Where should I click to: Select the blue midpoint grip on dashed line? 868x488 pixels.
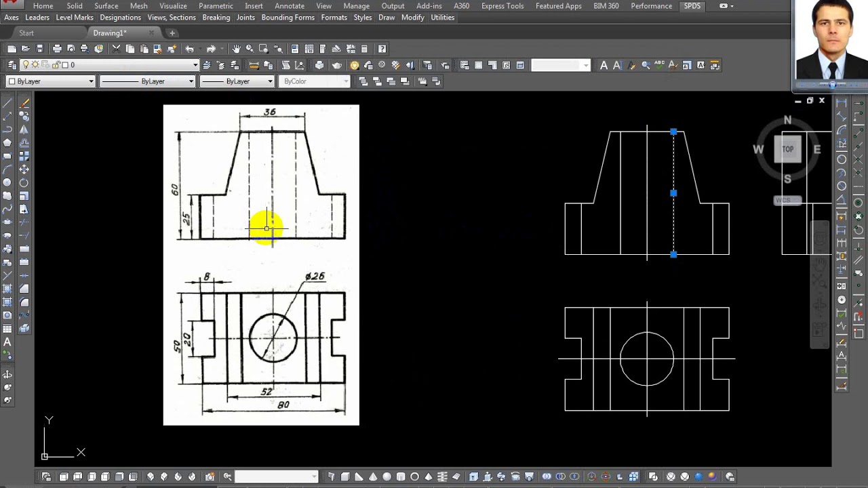coord(673,193)
